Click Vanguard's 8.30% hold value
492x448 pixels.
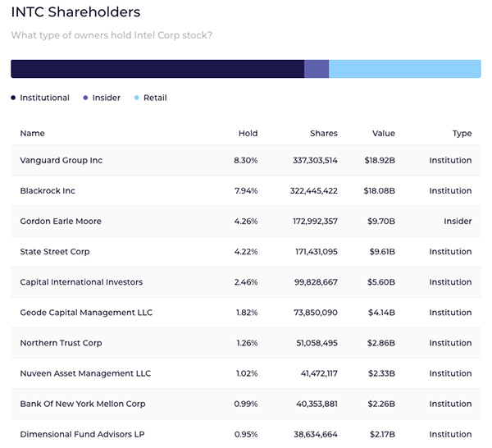click(246, 160)
